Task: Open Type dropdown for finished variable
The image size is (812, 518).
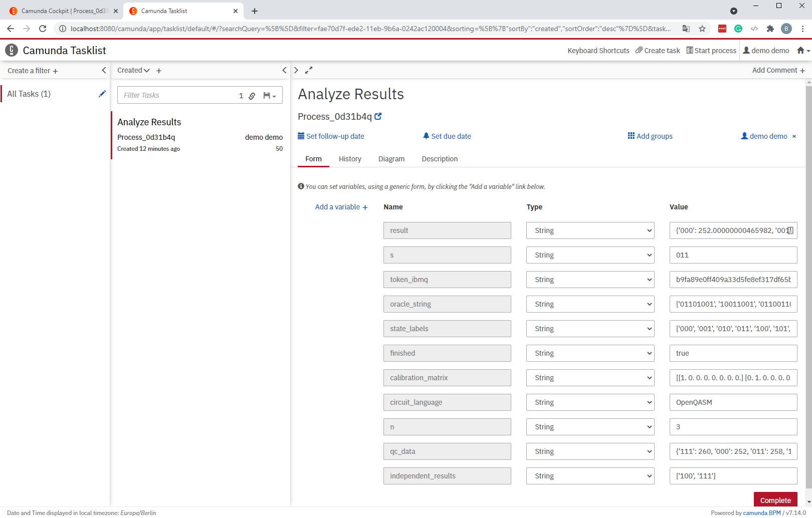Action: (590, 353)
